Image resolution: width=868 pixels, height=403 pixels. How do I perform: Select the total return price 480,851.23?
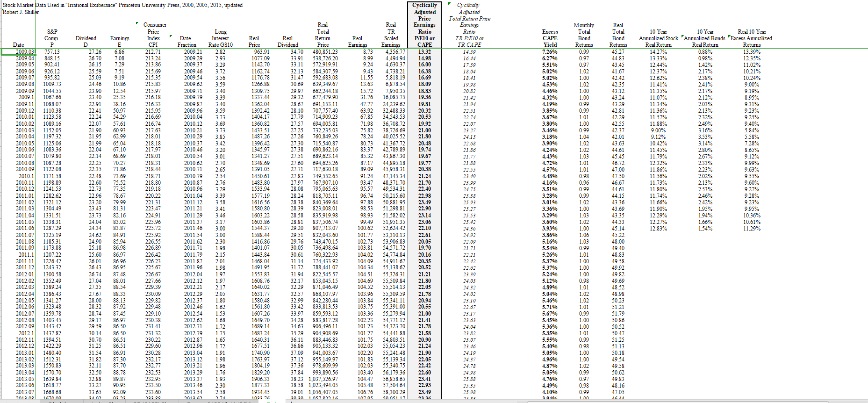click(x=325, y=52)
